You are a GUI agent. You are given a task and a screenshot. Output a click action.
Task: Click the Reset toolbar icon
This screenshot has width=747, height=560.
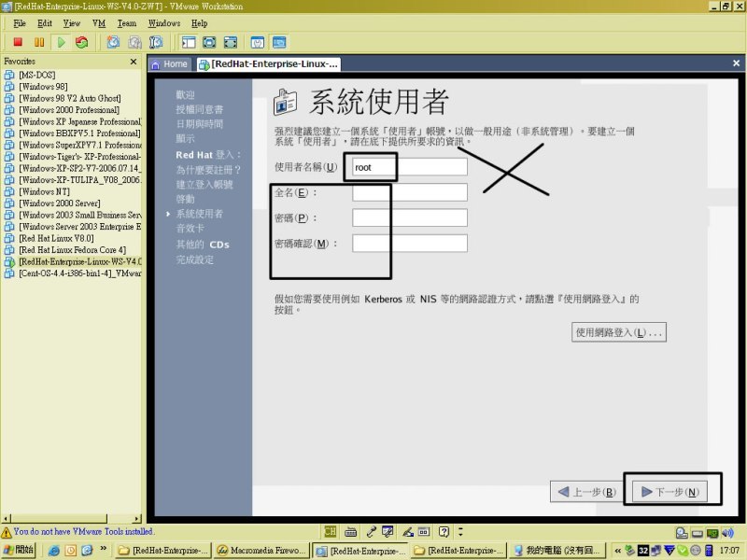82,42
